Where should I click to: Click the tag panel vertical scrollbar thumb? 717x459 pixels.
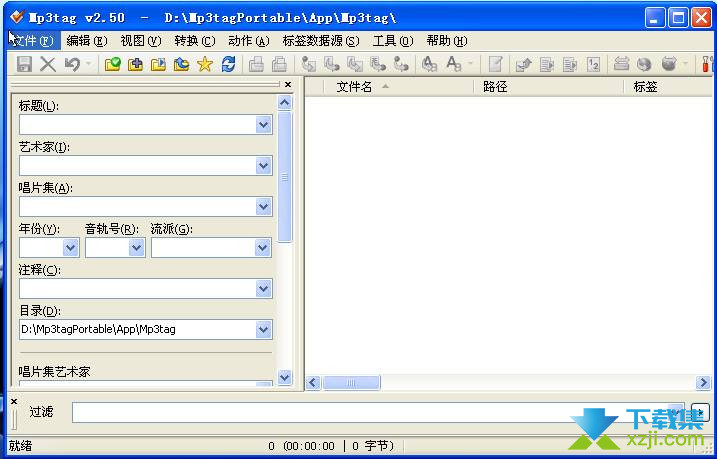[284, 177]
